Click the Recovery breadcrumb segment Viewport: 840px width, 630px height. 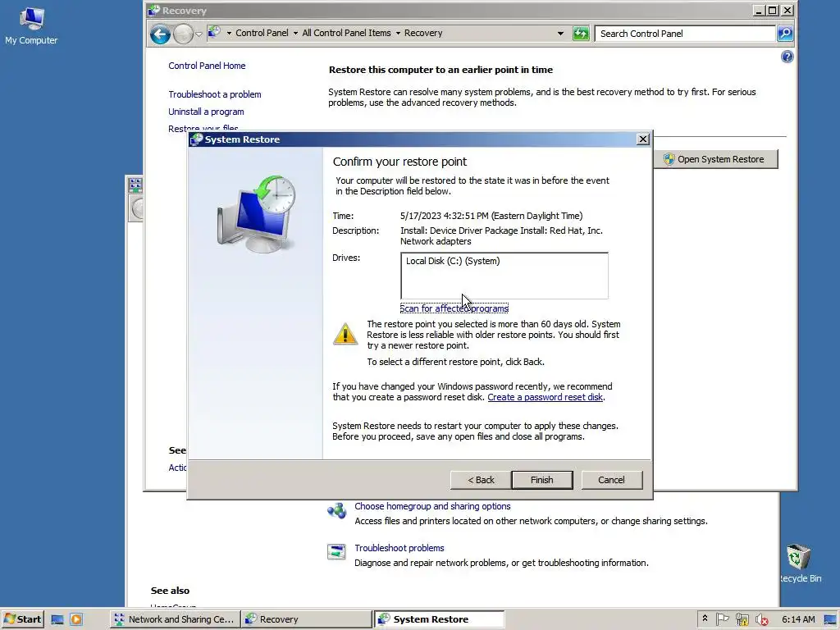click(x=423, y=33)
